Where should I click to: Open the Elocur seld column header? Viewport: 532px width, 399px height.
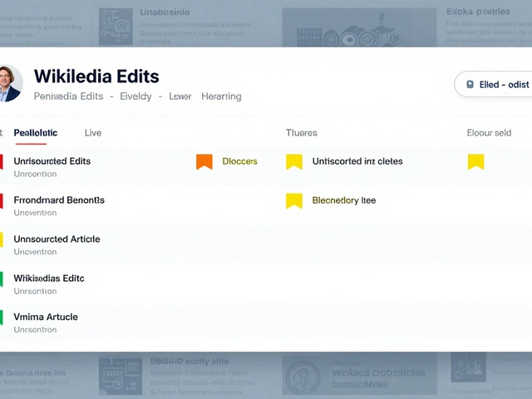[x=489, y=133]
